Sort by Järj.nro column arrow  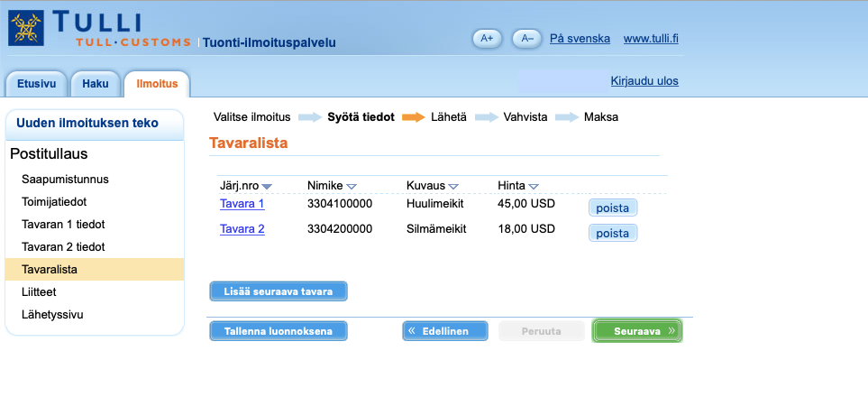pos(267,187)
